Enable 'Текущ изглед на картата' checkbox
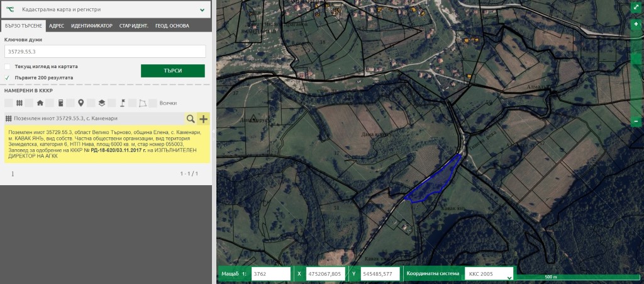Viewport: 644px width, 284px height. coord(8,66)
